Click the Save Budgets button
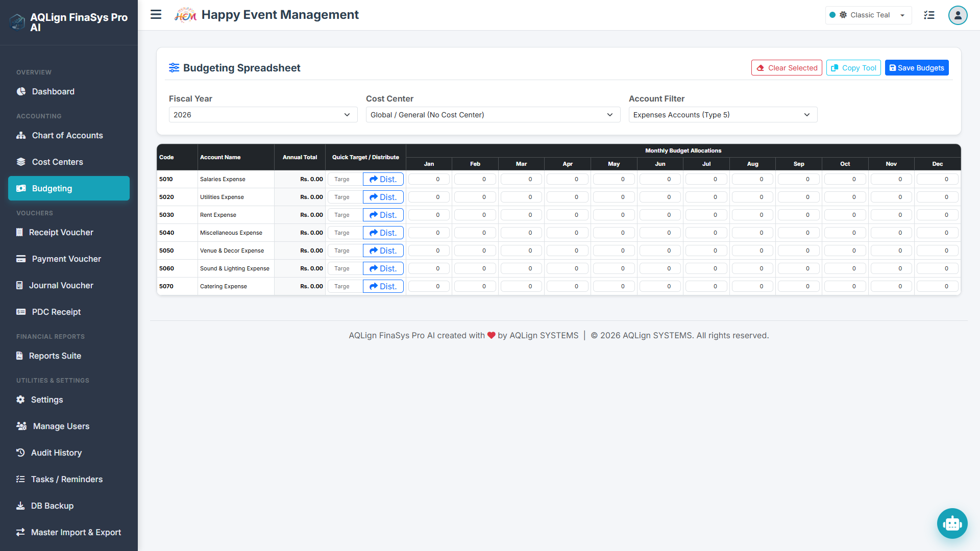The image size is (980, 551). pos(917,68)
